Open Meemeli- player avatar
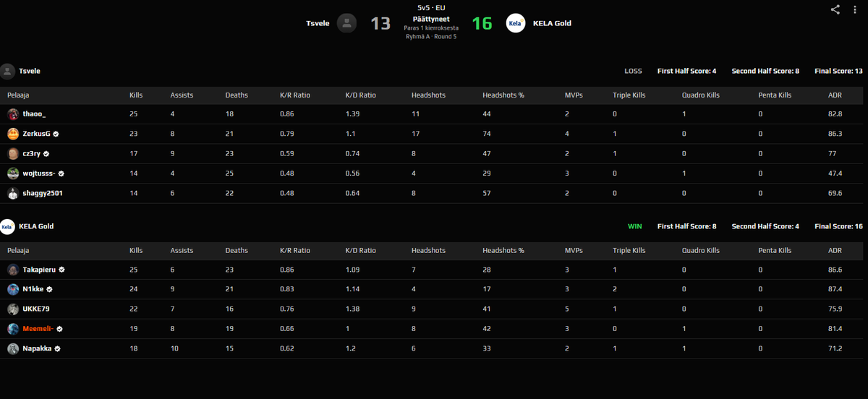Screen dimensions: 868x399 pos(13,329)
